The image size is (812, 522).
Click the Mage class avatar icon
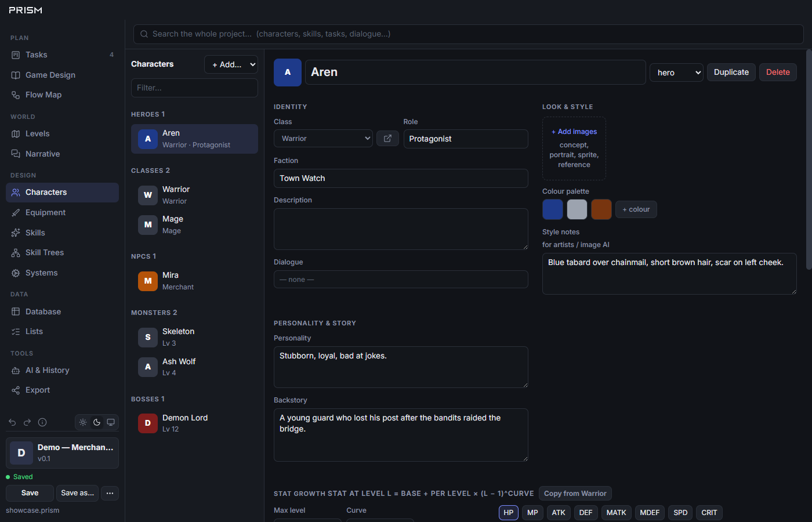148,224
